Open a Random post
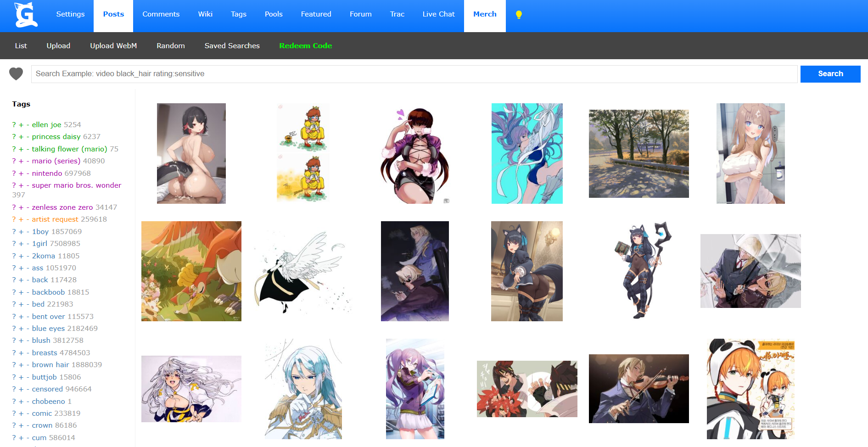This screenshot has height=447, width=868. [171, 46]
